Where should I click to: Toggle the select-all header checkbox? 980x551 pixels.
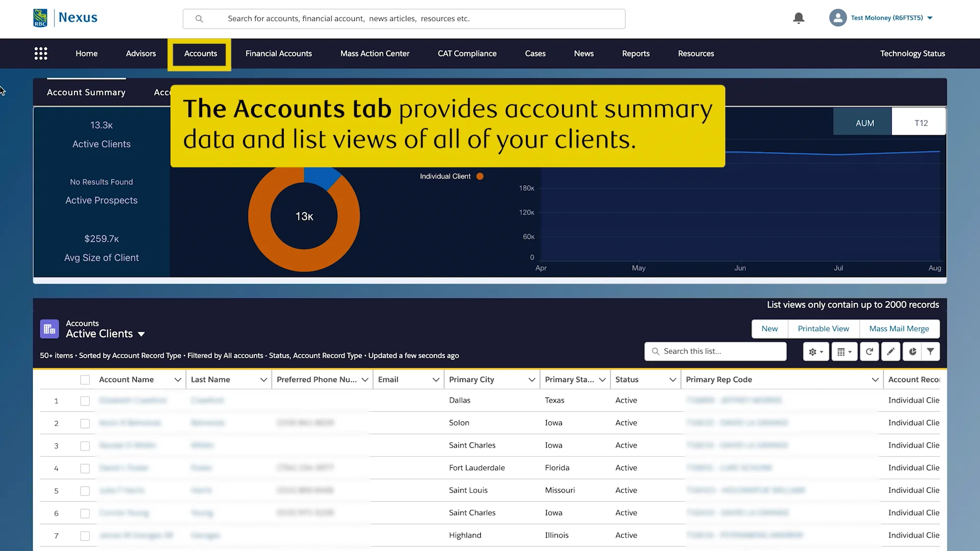85,380
